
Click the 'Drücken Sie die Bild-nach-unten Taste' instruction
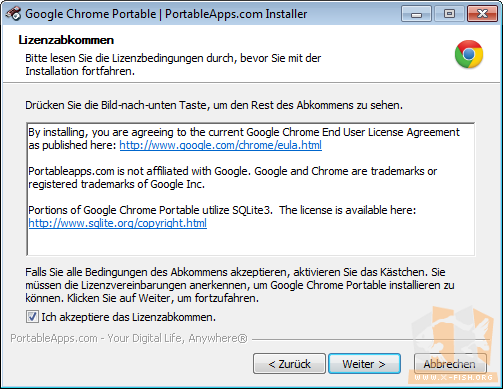(x=214, y=105)
